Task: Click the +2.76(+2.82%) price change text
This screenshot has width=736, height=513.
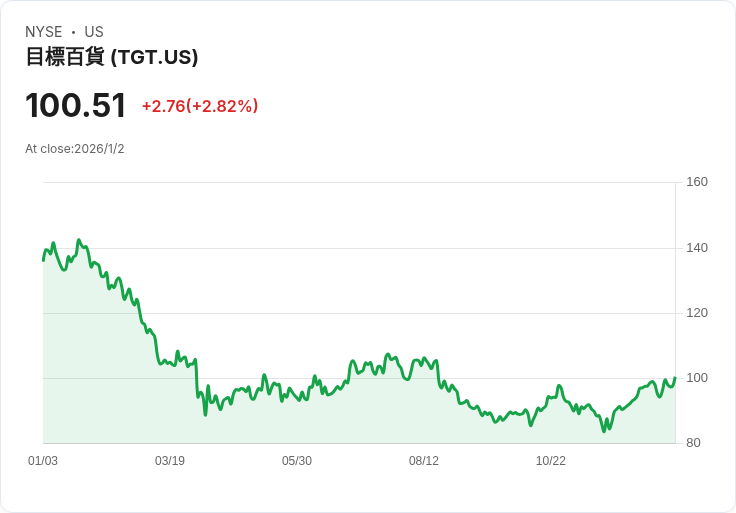Action: (200, 106)
